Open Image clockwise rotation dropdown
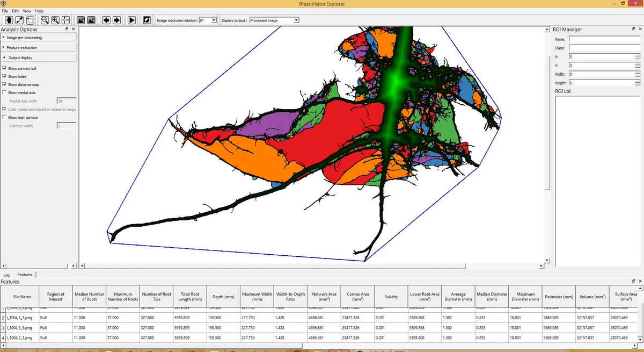The image size is (644, 352). click(x=208, y=20)
